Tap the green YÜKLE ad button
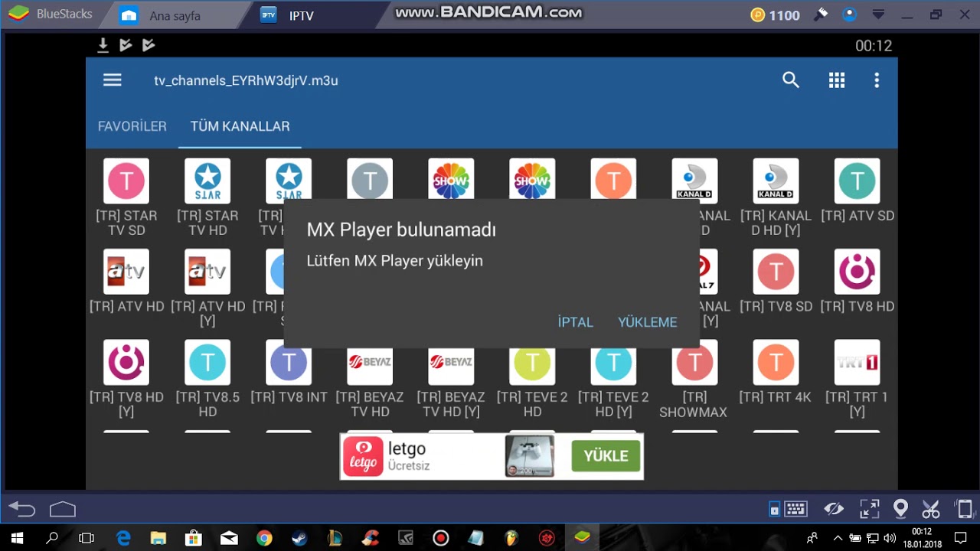 (x=606, y=456)
